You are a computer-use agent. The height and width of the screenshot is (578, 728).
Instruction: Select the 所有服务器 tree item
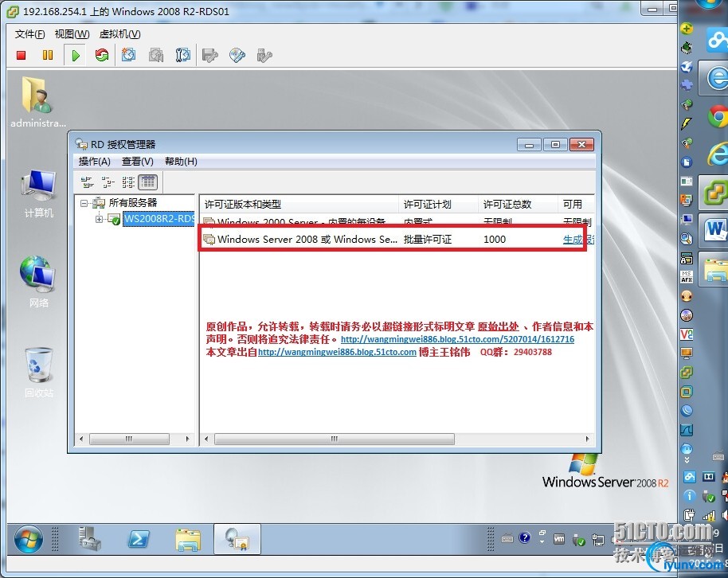(133, 203)
